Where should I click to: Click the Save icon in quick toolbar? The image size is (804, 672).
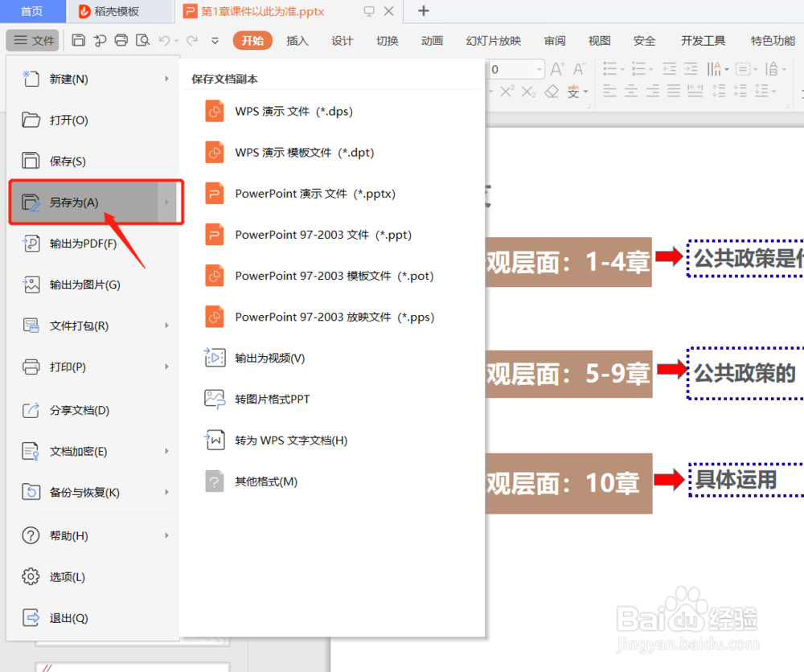coord(79,40)
